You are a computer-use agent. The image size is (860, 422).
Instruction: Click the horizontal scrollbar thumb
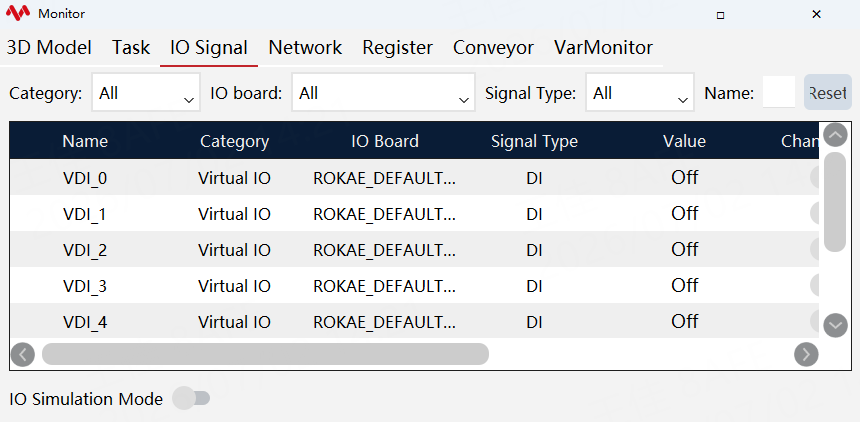point(265,355)
